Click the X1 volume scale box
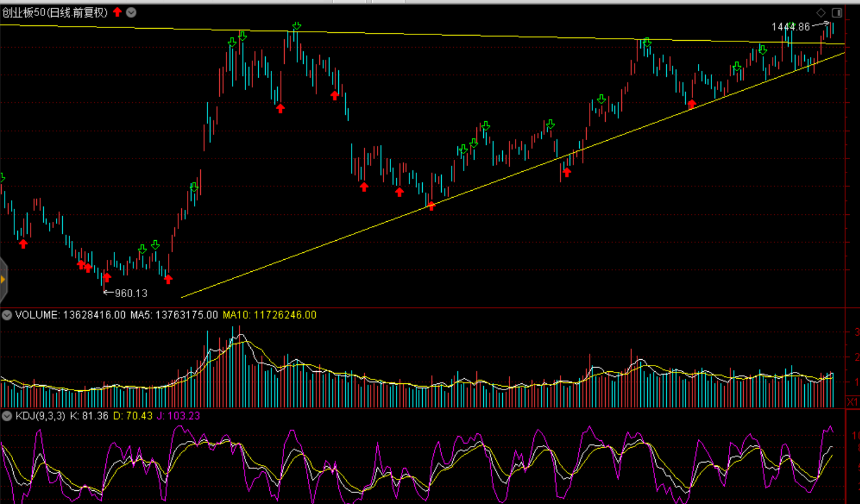The width and height of the screenshot is (860, 504). point(852,401)
